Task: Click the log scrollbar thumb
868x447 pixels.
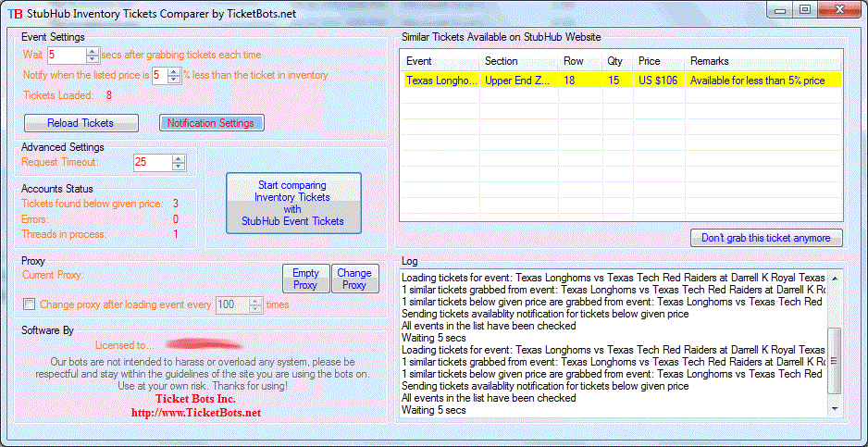Action: 835,361
